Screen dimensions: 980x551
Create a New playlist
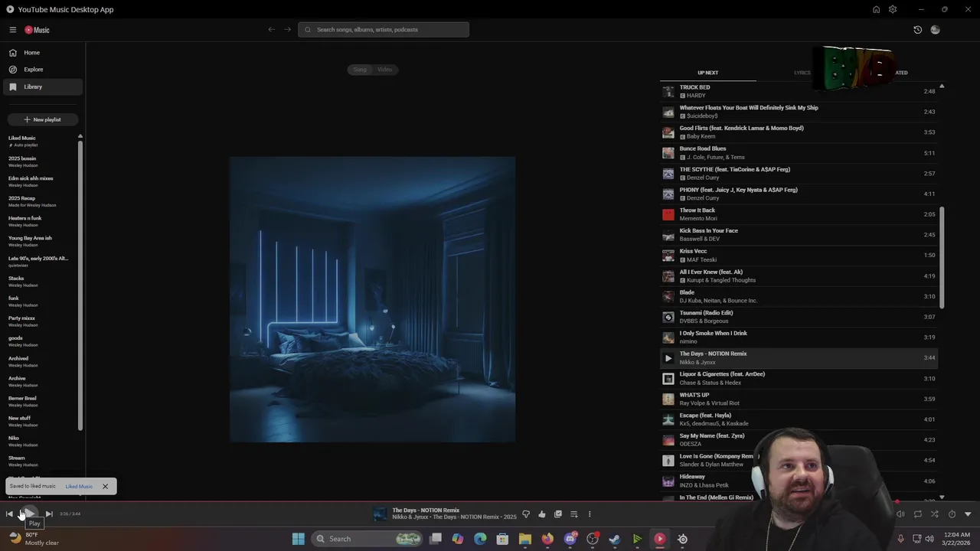pos(42,119)
